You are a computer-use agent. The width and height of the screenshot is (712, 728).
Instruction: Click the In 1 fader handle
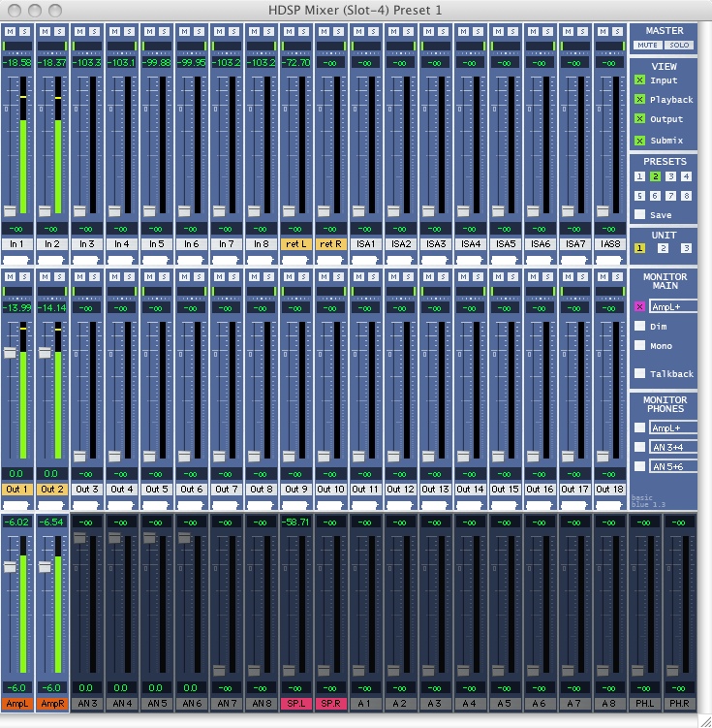tap(10, 211)
